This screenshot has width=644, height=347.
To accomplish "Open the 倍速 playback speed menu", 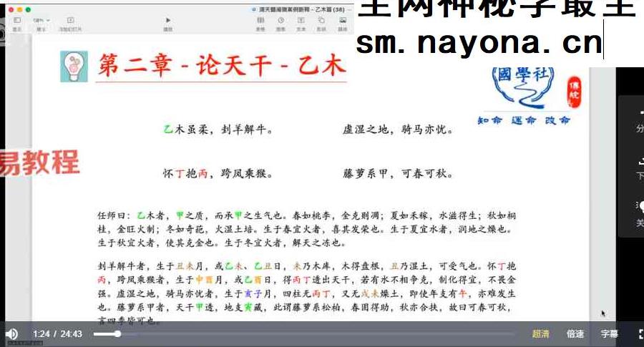I will [x=575, y=334].
